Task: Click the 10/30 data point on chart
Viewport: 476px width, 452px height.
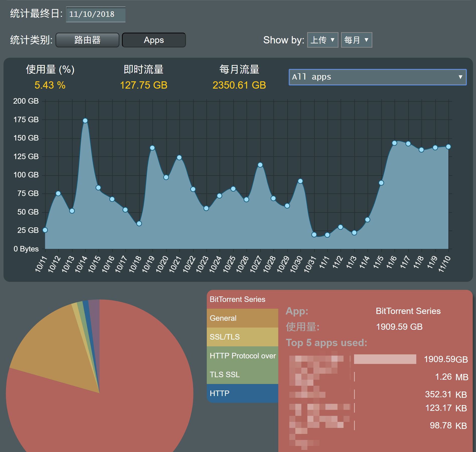Action: [300, 181]
